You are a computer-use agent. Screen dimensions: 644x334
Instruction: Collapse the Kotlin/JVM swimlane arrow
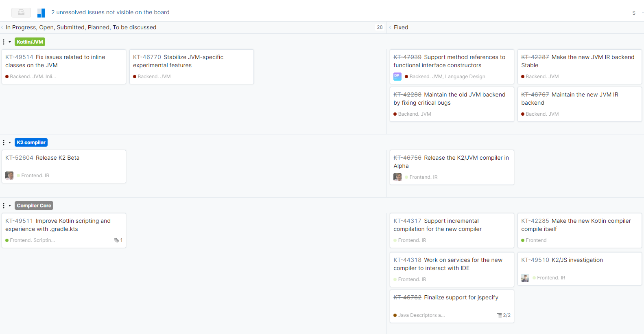click(x=10, y=42)
